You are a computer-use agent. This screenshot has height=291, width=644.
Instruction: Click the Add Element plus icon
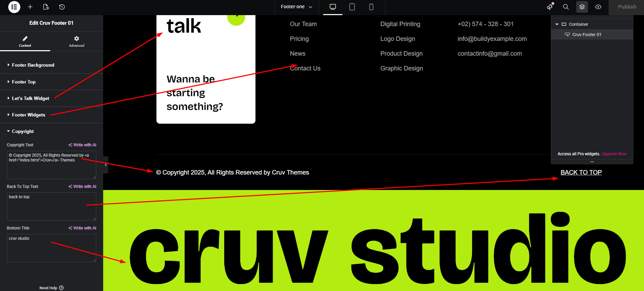tap(30, 7)
